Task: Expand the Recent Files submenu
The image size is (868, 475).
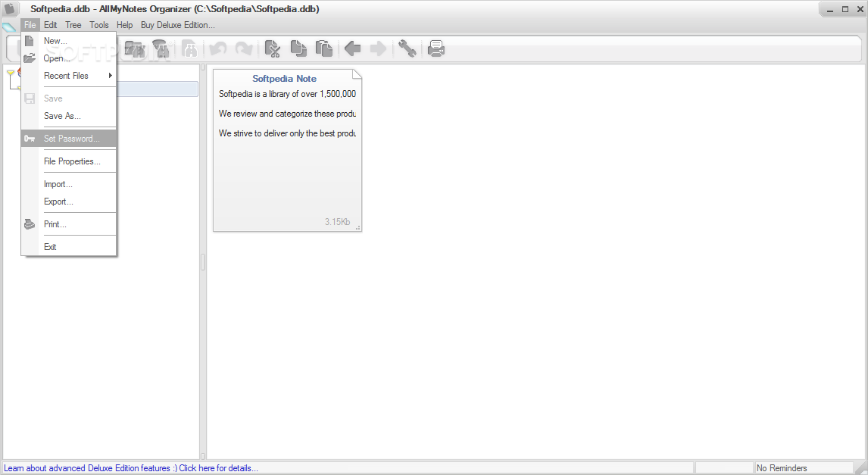Action: pos(69,76)
